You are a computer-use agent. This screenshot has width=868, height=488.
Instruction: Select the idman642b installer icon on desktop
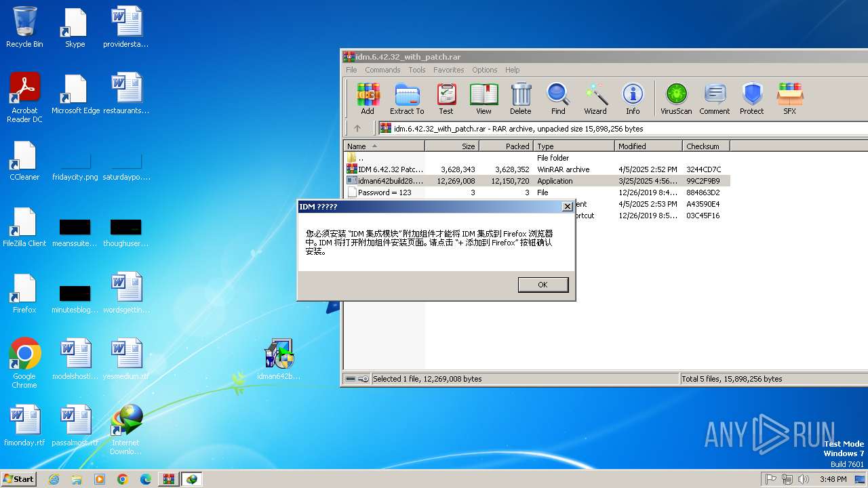(279, 359)
